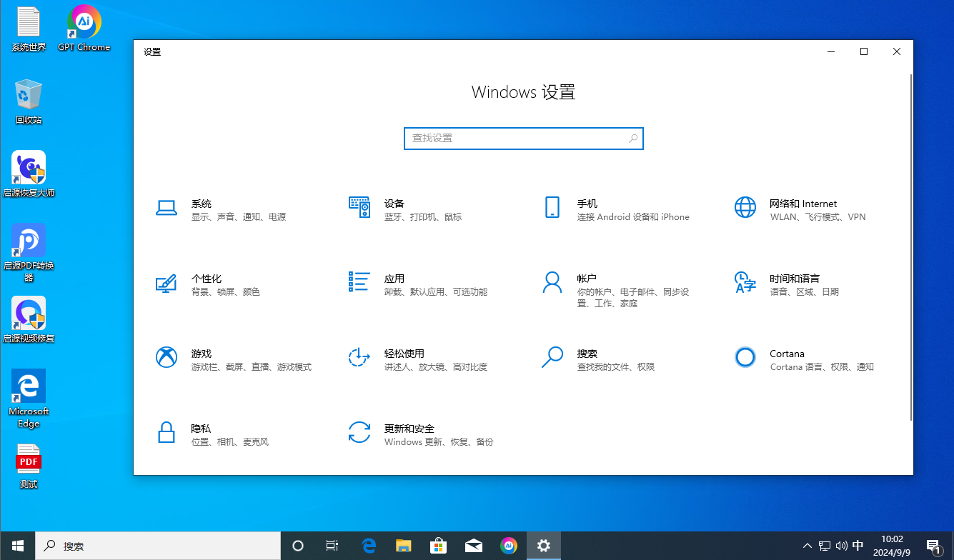Click the magnifier icon in 查找设置 box
The image size is (954, 560).
click(632, 139)
